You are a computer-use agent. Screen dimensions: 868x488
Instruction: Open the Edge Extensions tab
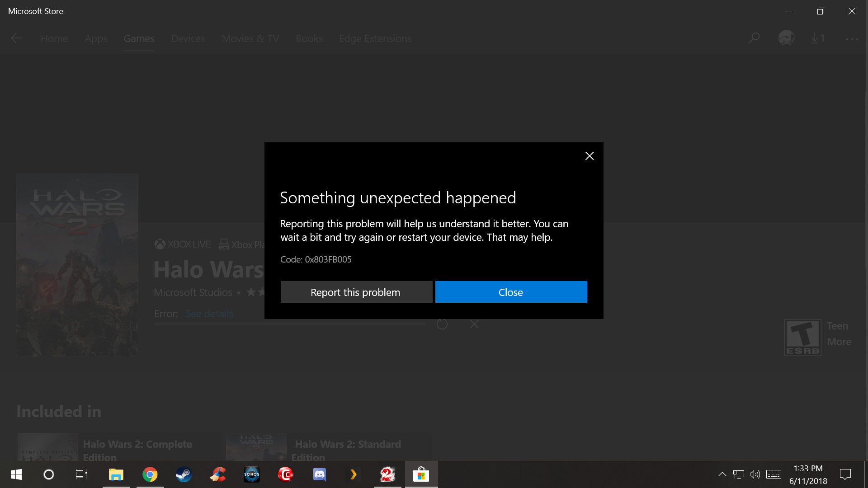point(375,38)
